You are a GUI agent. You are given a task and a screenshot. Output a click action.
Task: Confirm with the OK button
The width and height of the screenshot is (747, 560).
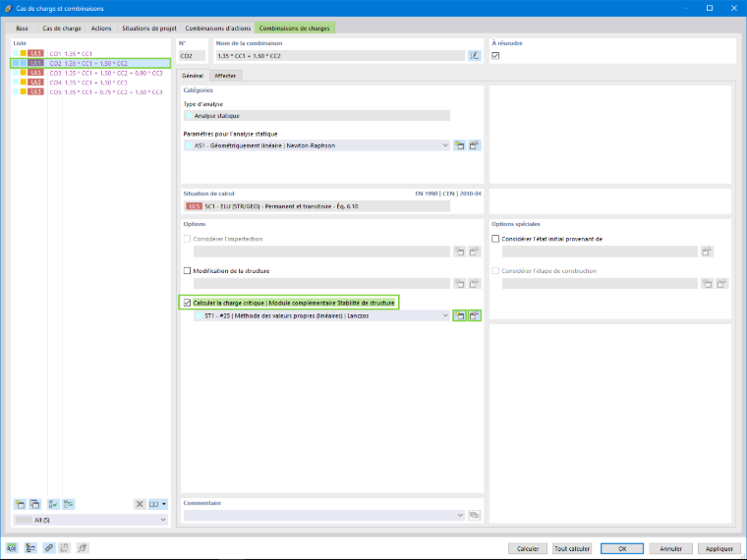pos(622,548)
